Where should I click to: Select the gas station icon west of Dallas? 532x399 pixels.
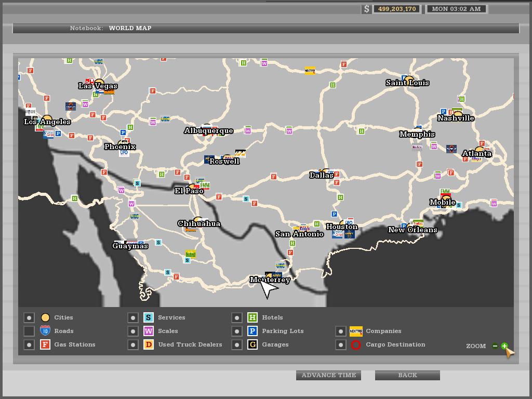[x=273, y=177]
